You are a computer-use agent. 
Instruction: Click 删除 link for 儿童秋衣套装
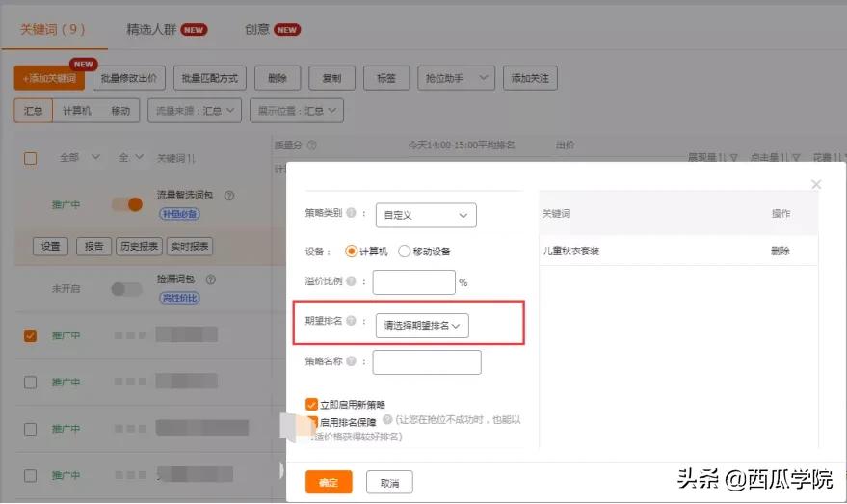tap(780, 251)
